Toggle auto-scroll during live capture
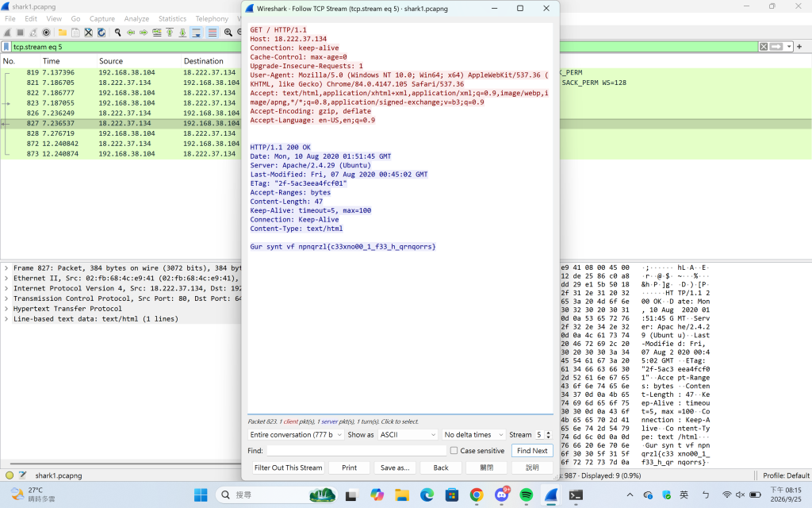This screenshot has width=812, height=508. click(197, 32)
